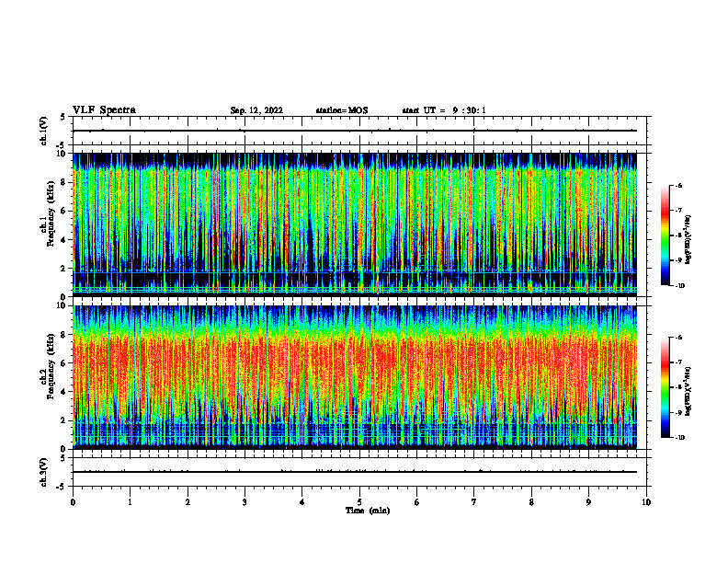Click inside the ch.2 spectrogram panel
This screenshot has height=563, width=728.
click(355, 377)
